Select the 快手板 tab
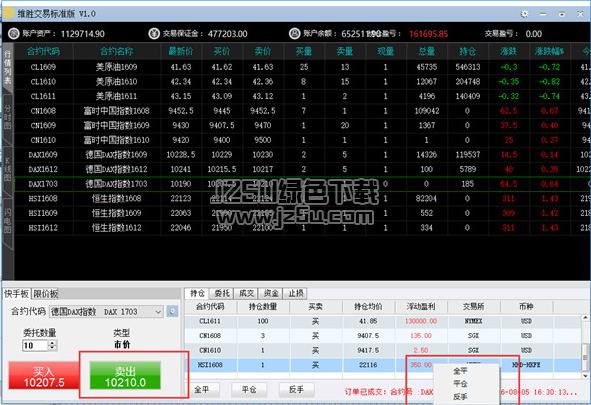The height and width of the screenshot is (405, 591). point(17,294)
